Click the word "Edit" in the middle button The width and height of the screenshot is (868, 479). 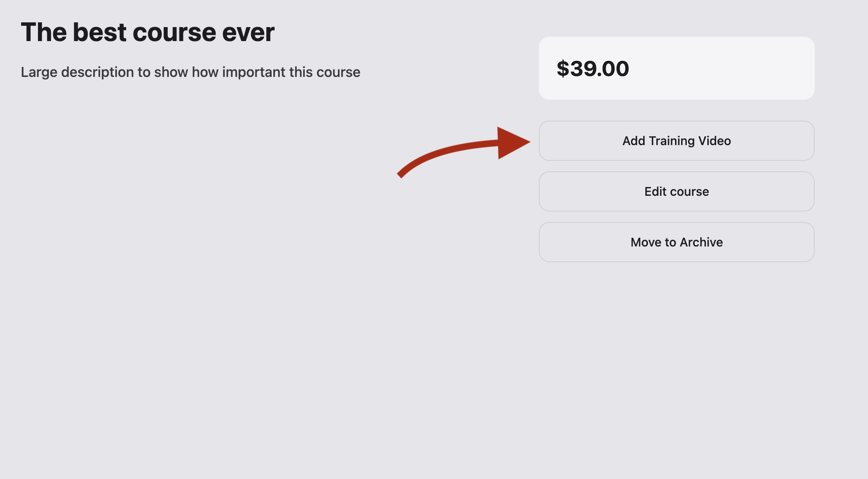[x=655, y=191]
